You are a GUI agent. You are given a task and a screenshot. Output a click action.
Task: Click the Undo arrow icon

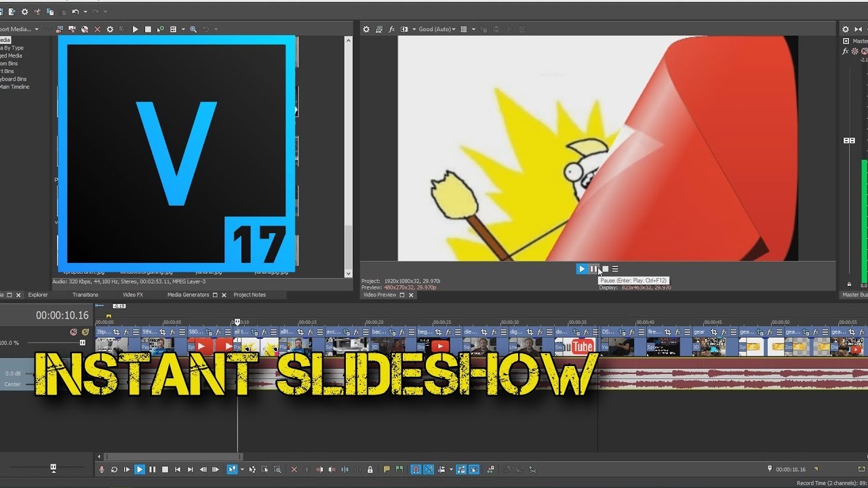75,12
